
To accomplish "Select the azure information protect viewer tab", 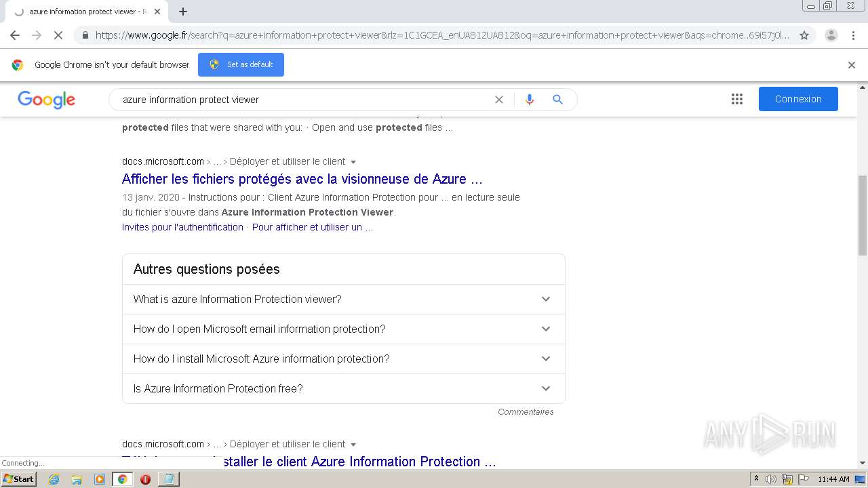I will [88, 12].
